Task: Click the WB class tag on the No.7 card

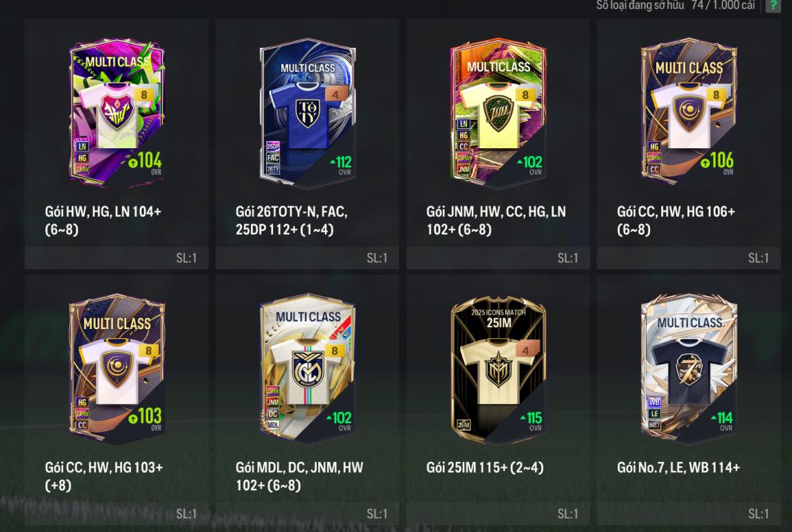Action: click(x=654, y=402)
